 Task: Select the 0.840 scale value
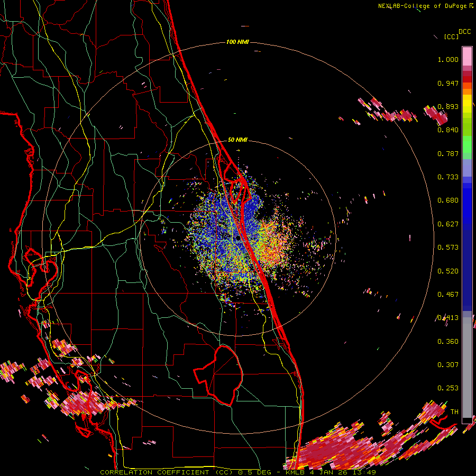[448, 130]
